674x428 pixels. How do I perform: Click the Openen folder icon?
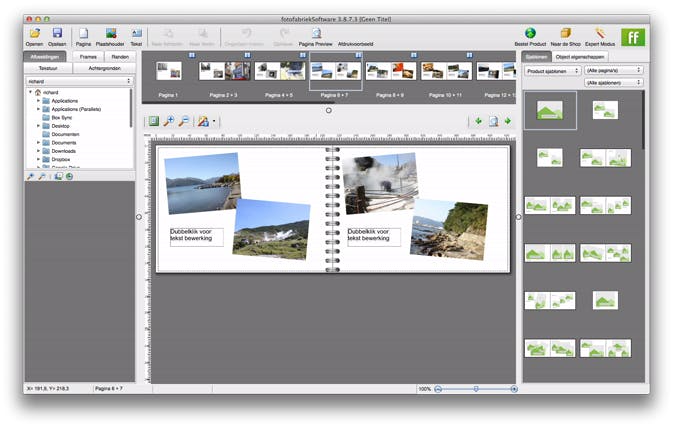pos(35,33)
